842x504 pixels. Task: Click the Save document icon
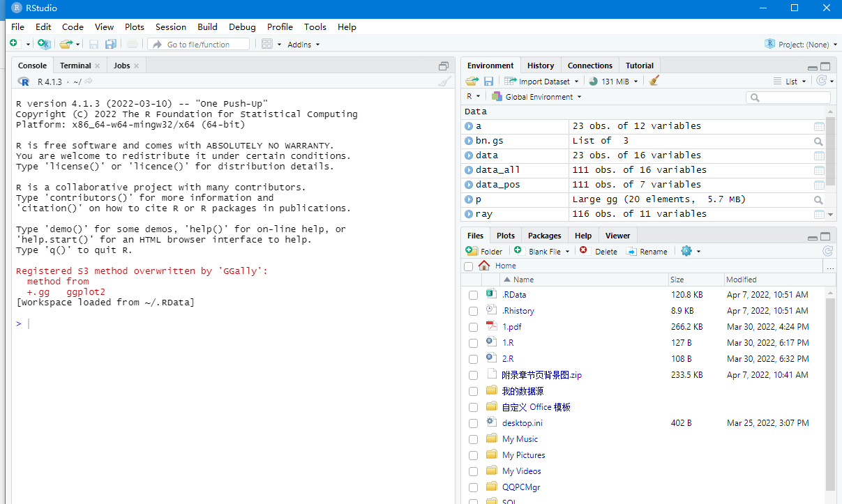pyautogui.click(x=93, y=44)
